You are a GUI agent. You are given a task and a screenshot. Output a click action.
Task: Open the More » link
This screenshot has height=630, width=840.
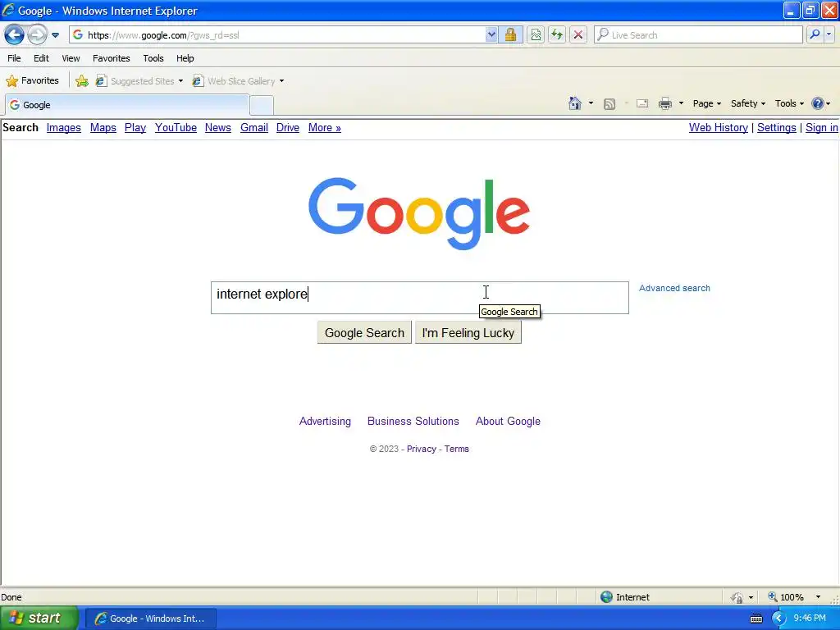tap(325, 127)
